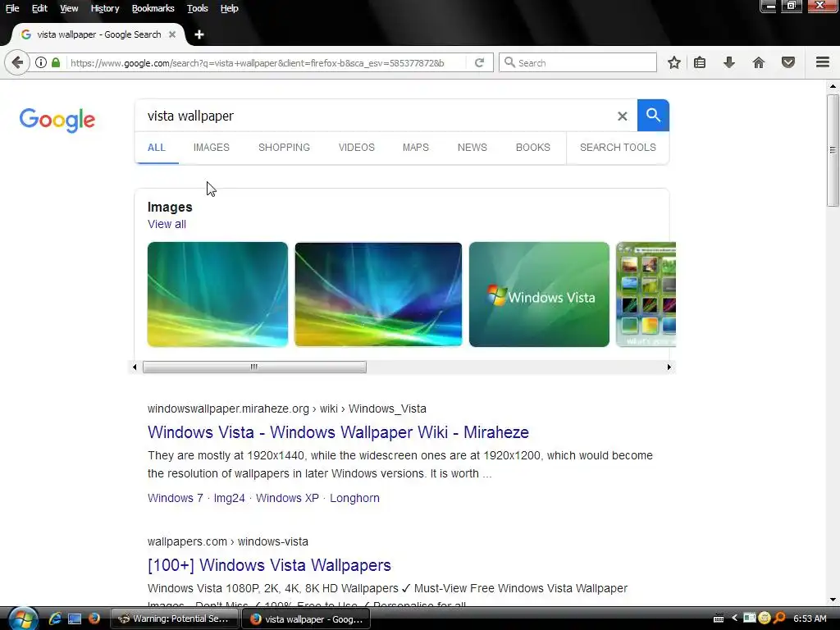Open the Downloads arrow icon

[729, 62]
